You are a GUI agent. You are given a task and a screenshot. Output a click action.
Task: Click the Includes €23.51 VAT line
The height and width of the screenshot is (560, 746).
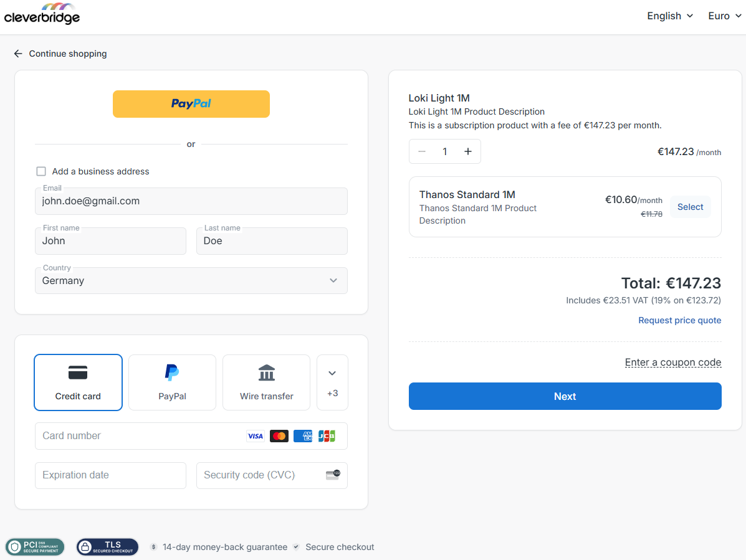click(644, 300)
